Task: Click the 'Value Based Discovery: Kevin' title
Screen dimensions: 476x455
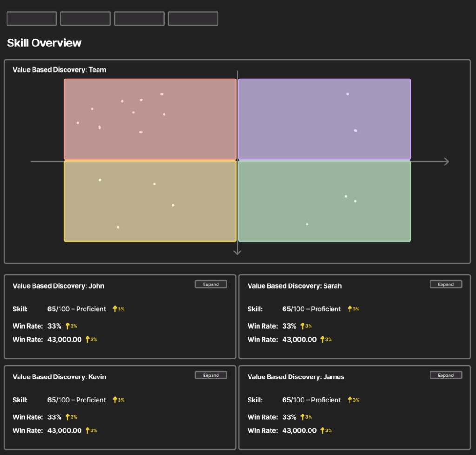Action: tap(59, 376)
